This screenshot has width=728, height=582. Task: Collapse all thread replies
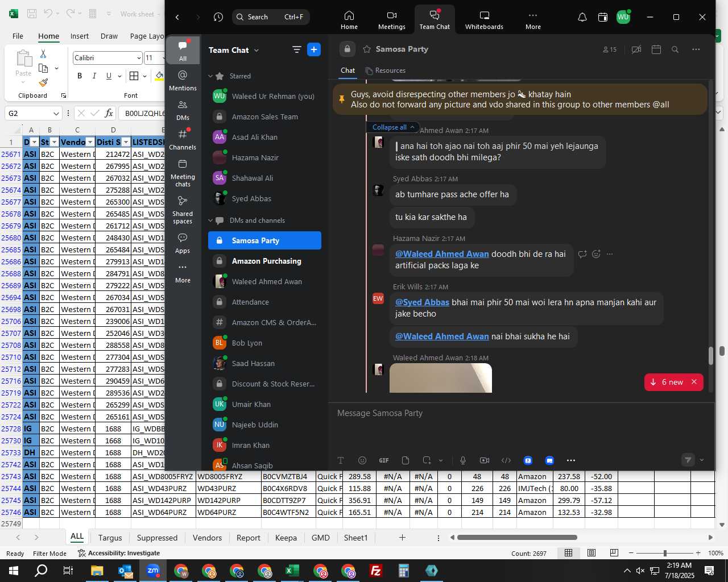393,127
